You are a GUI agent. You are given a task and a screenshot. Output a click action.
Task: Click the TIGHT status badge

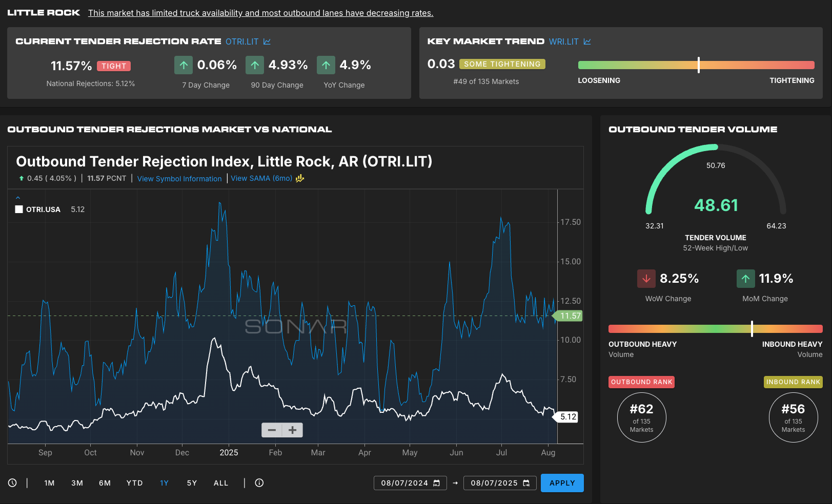114,66
